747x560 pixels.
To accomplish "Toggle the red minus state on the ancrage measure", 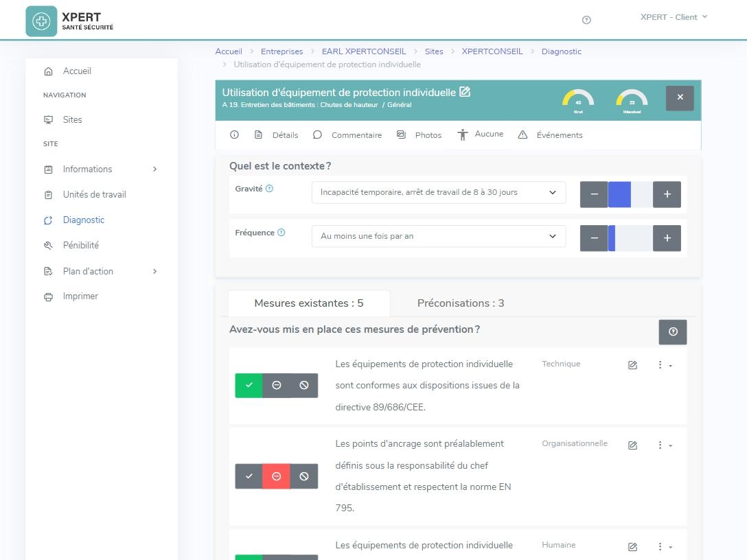I will [276, 476].
